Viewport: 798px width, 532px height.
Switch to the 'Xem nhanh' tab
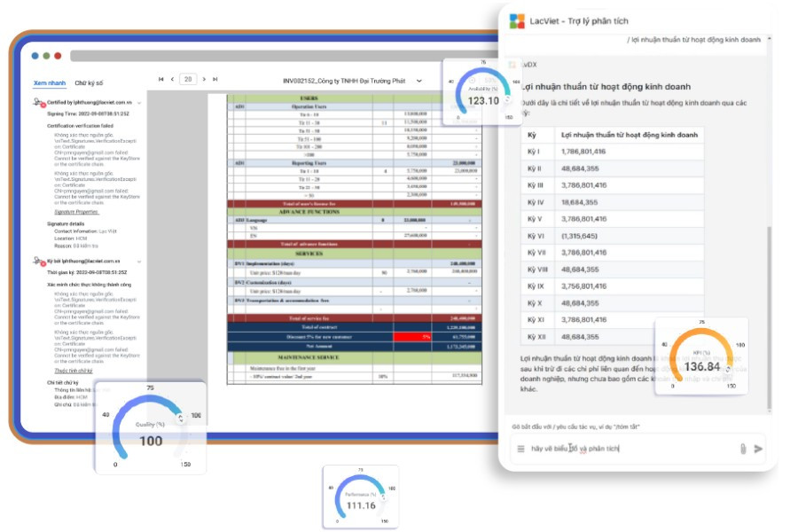coord(50,82)
